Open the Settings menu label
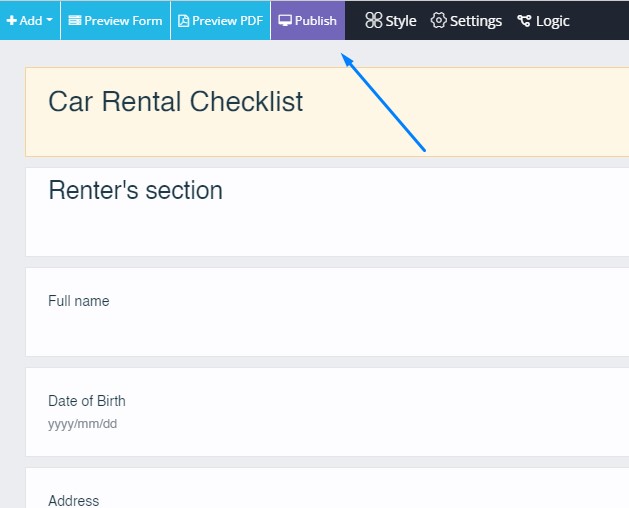Viewport: 629px width, 508px height. 476,21
